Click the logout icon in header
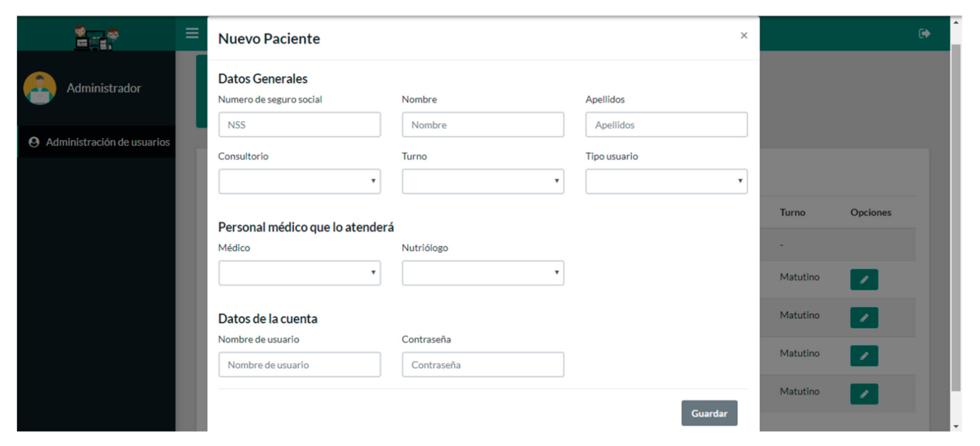 pyautogui.click(x=925, y=33)
